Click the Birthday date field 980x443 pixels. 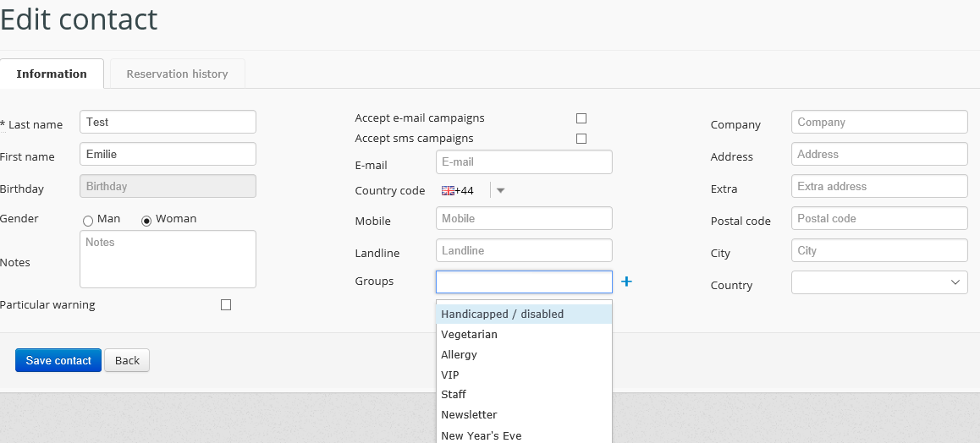(168, 186)
